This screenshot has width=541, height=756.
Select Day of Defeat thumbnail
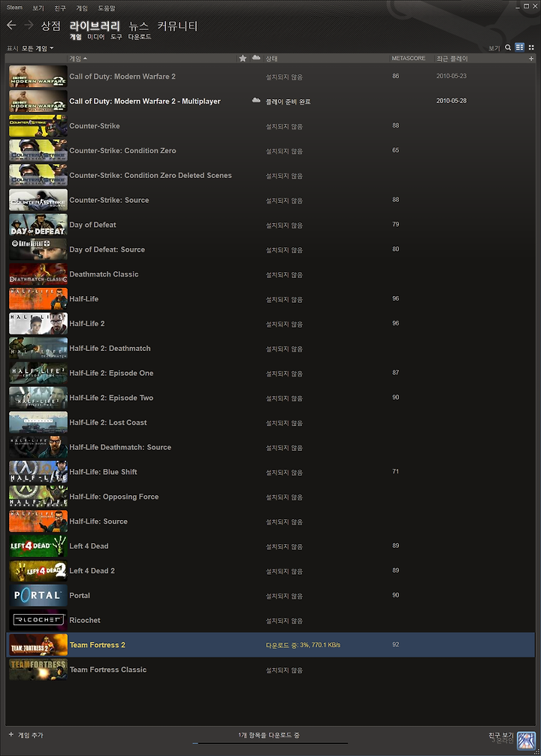(x=38, y=225)
